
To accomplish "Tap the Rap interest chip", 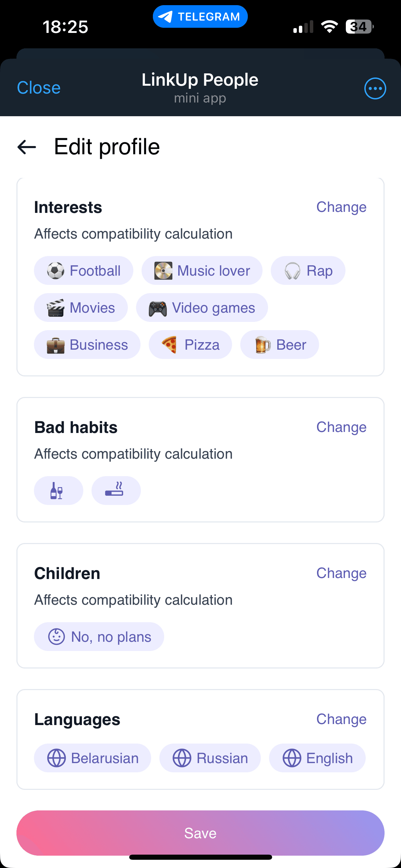I will click(x=308, y=271).
